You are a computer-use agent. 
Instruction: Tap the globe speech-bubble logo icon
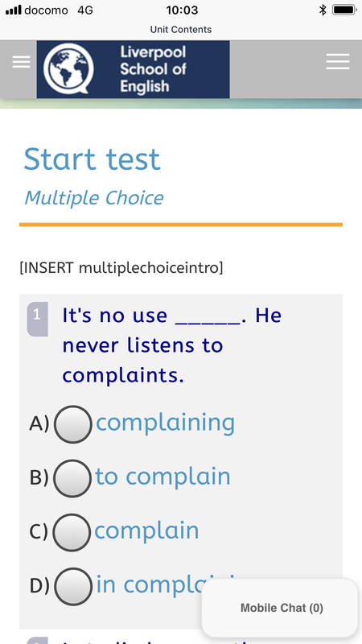coord(68,68)
